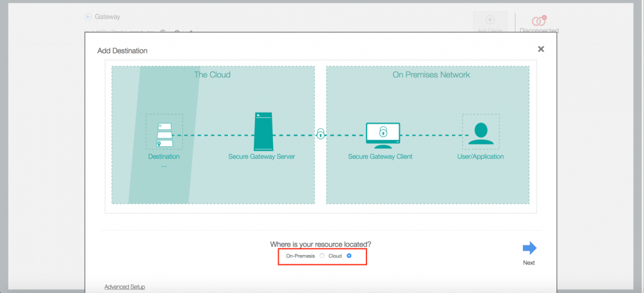Click the "User/Application" label
This screenshot has height=293, width=644.
coord(480,156)
